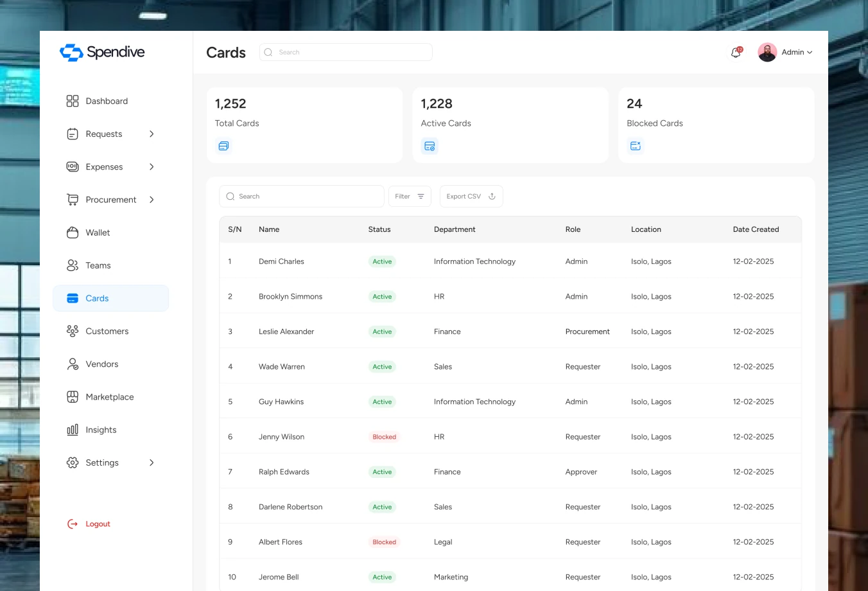Log out using the Logout link
Screen dimensions: 868x591
(89, 524)
